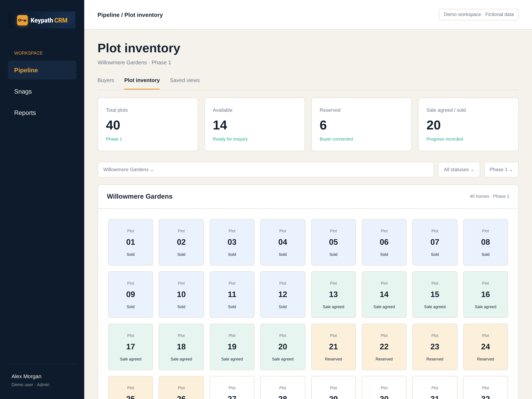Select Plot 04 Sold tile
The image size is (532, 399).
(283, 242)
